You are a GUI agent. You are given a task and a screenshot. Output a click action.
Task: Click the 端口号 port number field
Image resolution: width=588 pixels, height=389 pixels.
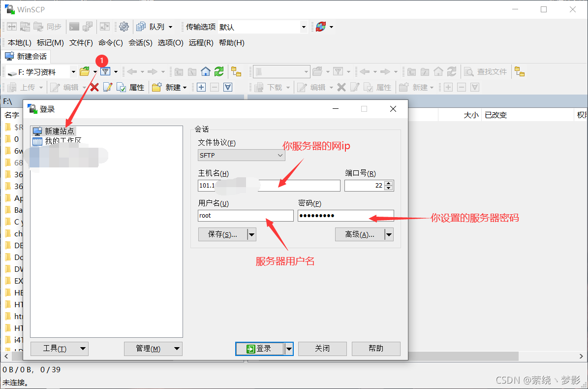tap(365, 185)
